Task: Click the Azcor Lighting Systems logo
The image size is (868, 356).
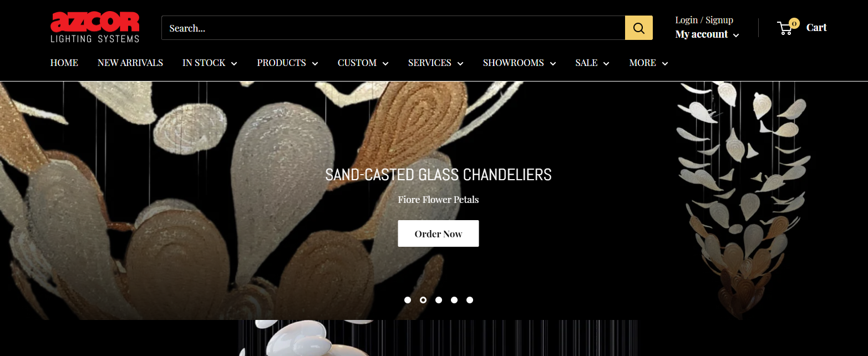Action: point(95,28)
